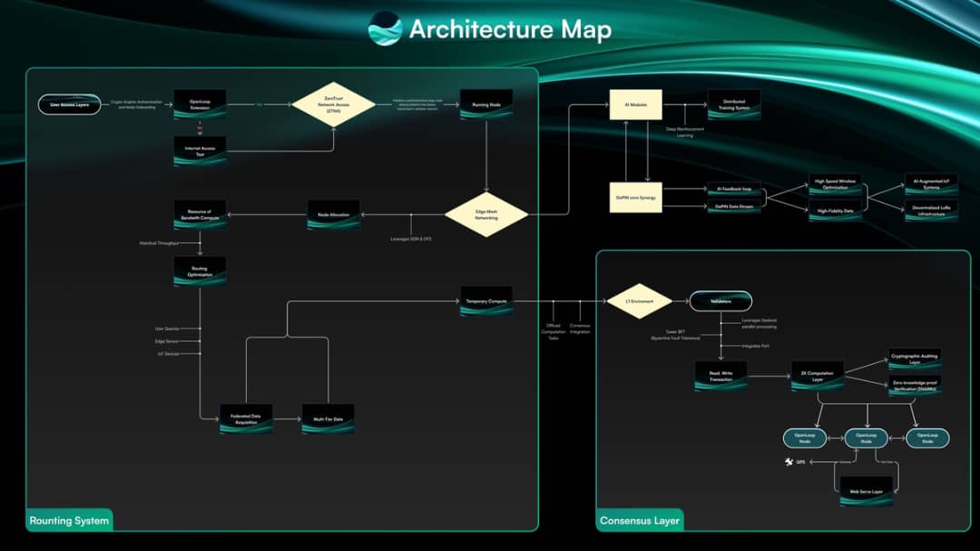
Task: Click the Temporary Compute node
Action: (x=485, y=300)
